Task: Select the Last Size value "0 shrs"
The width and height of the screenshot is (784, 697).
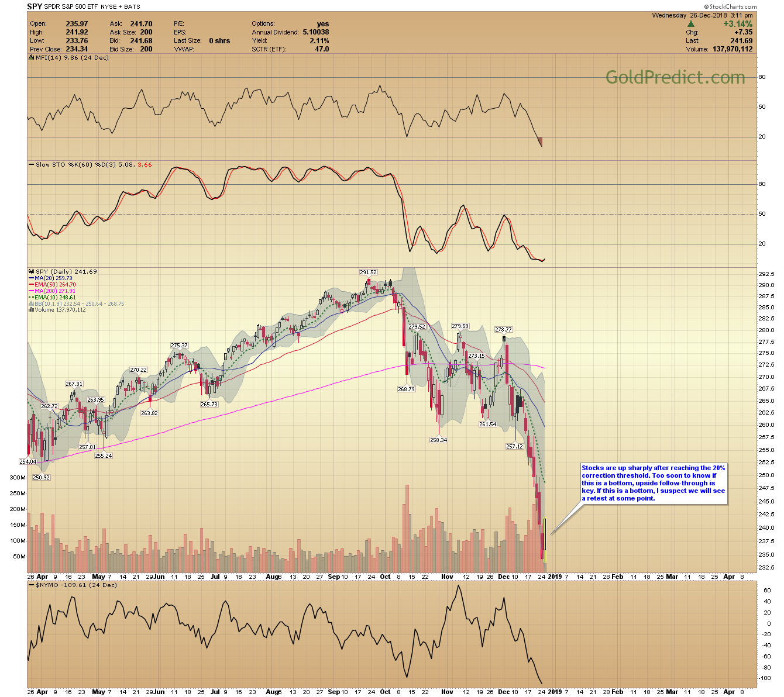Action: [219, 41]
